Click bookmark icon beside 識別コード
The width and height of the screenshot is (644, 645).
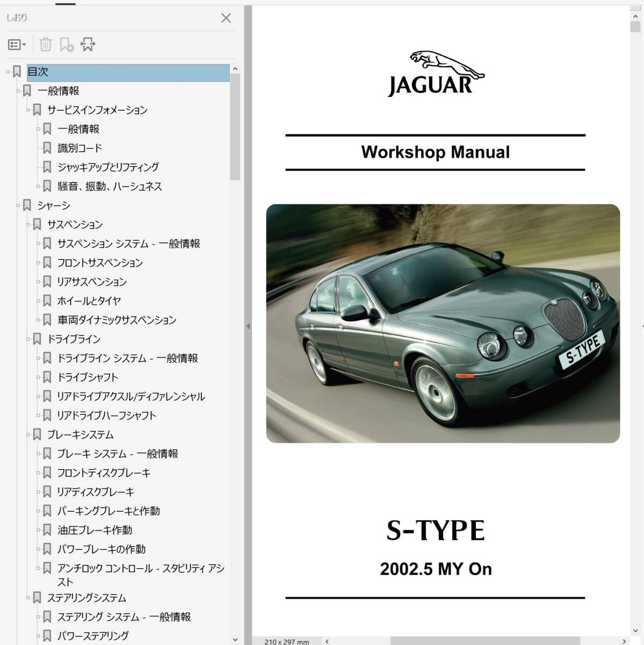point(47,148)
